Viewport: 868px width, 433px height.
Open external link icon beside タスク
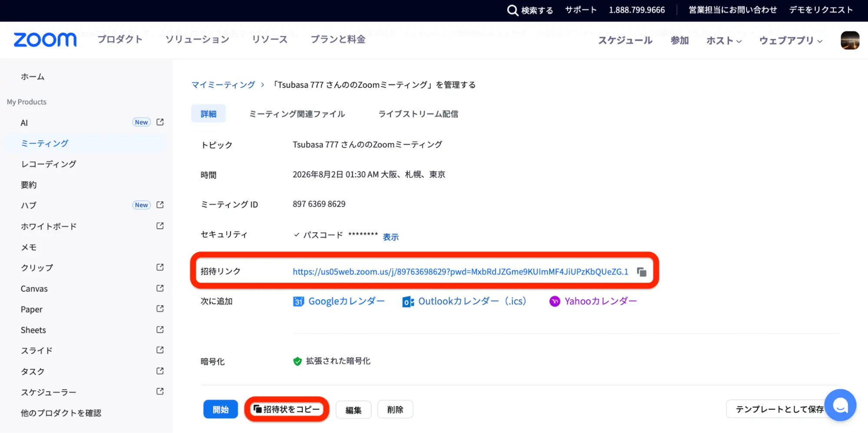pos(160,370)
